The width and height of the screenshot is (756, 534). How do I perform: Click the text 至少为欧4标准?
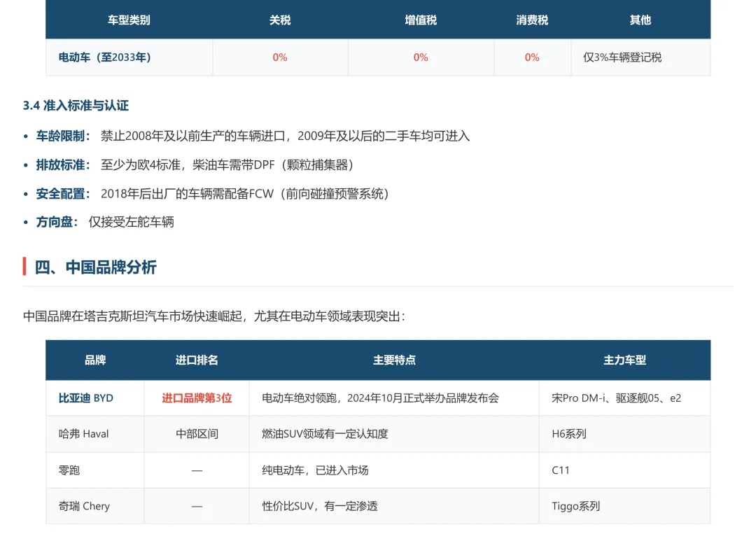tap(140, 165)
